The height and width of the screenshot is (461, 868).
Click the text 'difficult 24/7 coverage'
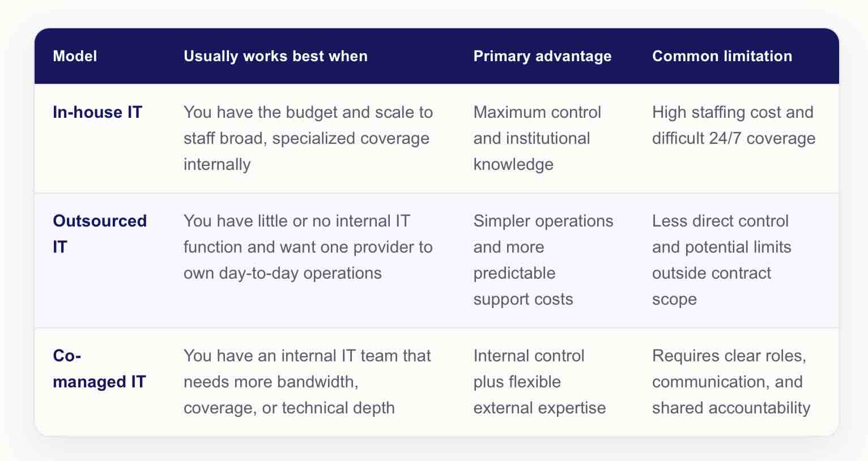coord(734,138)
